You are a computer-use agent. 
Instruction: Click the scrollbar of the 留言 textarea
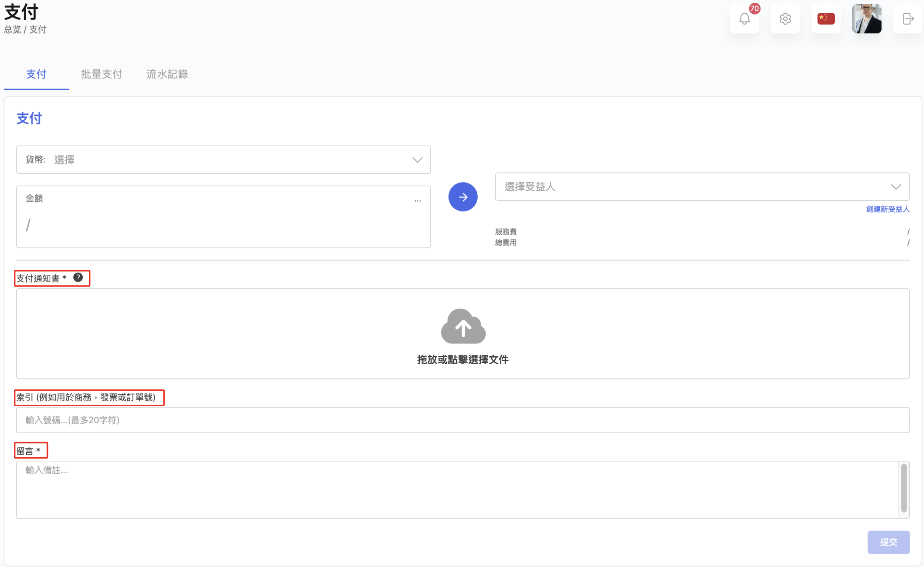tap(904, 488)
